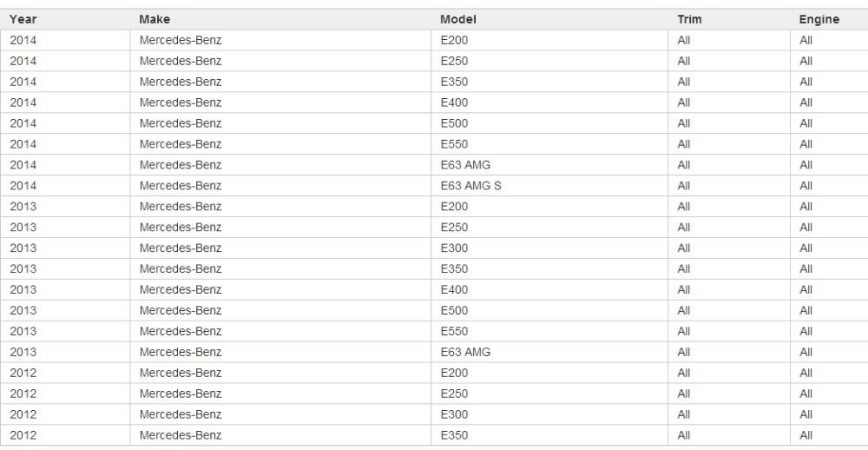The width and height of the screenshot is (868, 450).
Task: Click Mercedes-Benz in the E63 AMG S row
Action: tap(181, 186)
